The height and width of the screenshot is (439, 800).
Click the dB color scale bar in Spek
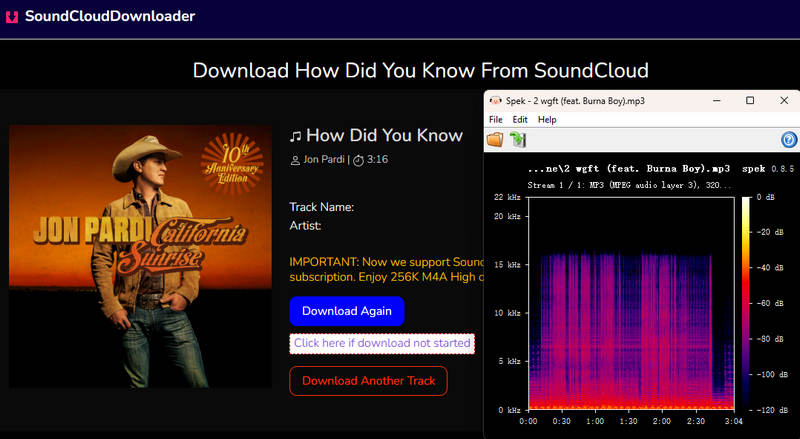point(746,303)
